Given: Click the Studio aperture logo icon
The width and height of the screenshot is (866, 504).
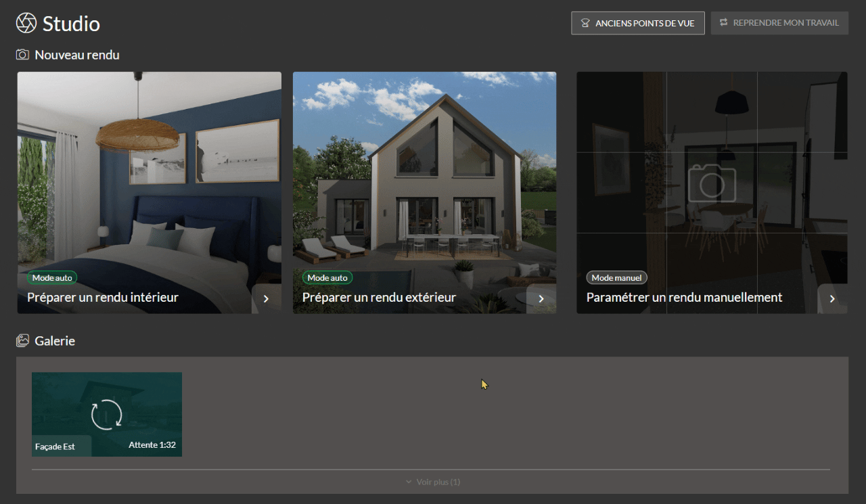Looking at the screenshot, I should point(26,23).
